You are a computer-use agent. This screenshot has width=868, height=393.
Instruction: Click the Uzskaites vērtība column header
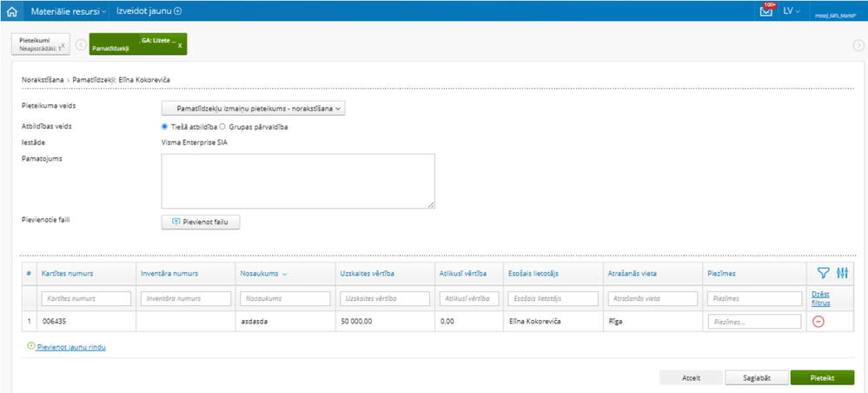tap(367, 273)
